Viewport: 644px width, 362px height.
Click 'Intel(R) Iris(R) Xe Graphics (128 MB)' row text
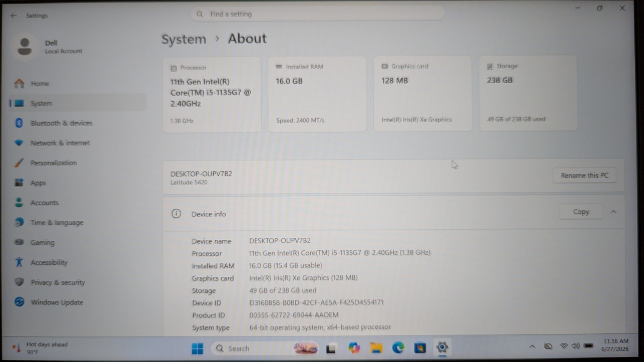(x=303, y=278)
